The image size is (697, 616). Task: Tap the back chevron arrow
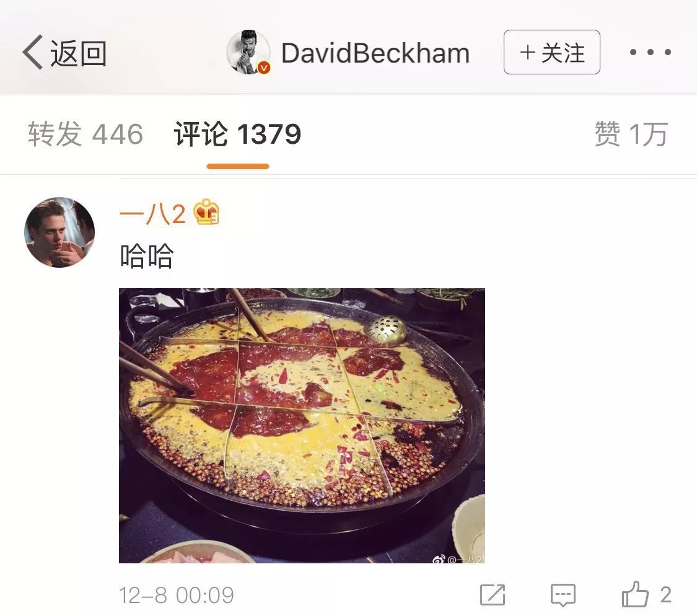point(32,53)
